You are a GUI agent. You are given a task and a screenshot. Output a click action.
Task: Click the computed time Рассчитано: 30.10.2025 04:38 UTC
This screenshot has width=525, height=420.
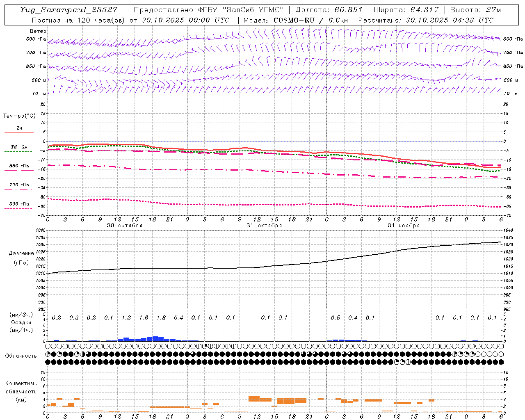coord(426,20)
